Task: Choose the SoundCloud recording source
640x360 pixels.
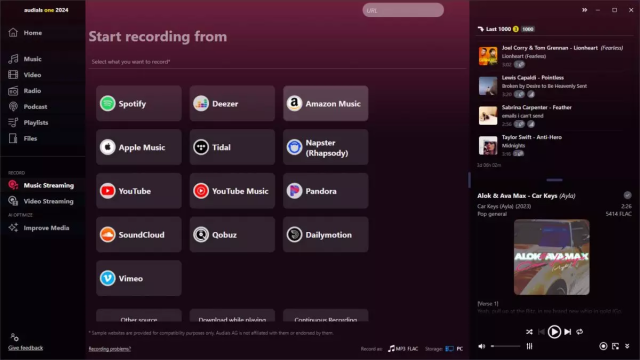Action: [139, 235]
